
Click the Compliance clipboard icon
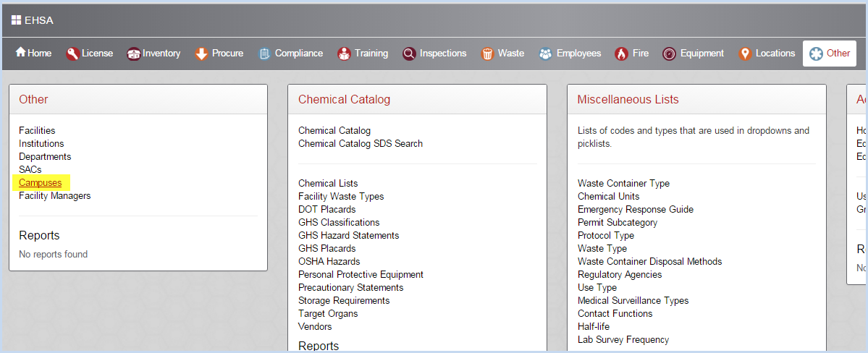tap(265, 54)
